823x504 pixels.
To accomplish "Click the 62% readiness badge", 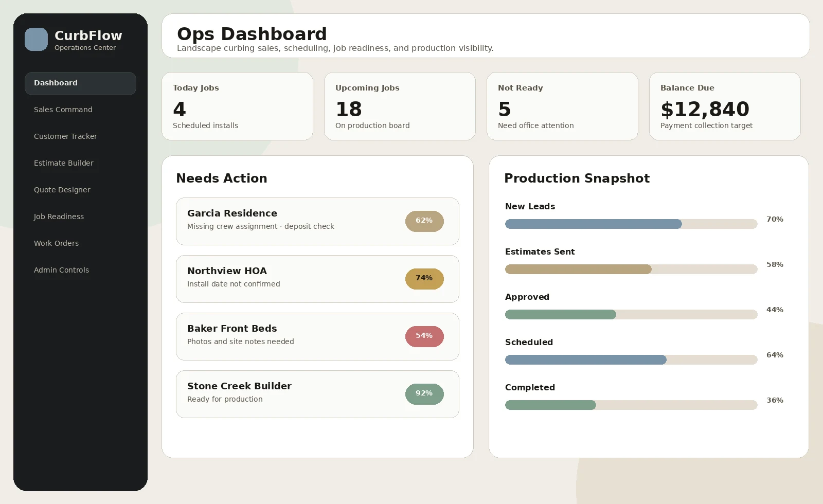I will click(x=424, y=221).
